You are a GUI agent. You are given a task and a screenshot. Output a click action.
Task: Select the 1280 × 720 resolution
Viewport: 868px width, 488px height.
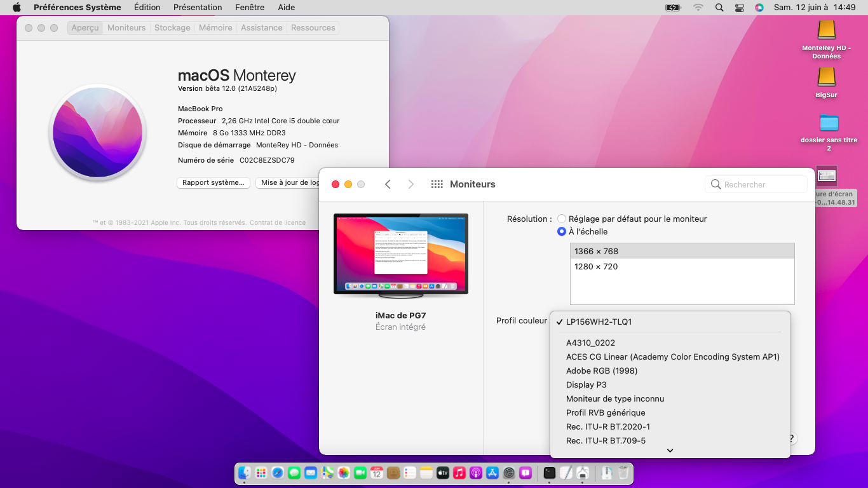[x=682, y=266]
